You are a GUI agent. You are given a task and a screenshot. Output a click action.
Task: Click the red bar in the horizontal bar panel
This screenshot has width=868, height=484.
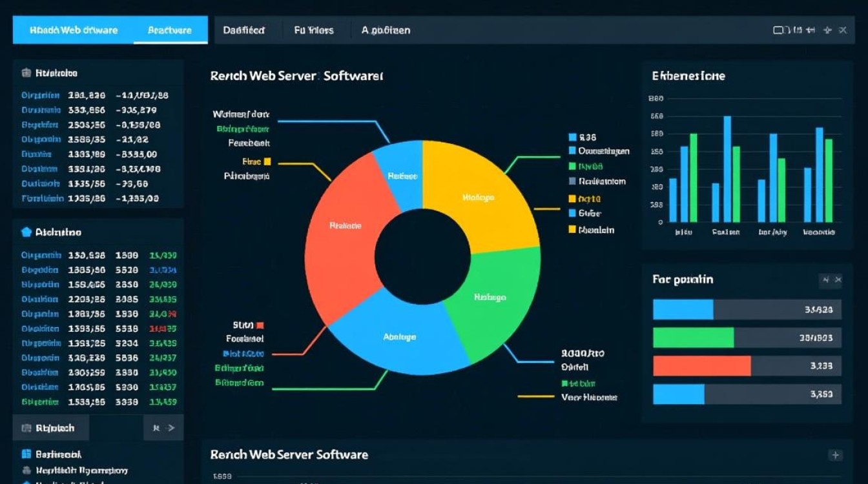(x=702, y=366)
